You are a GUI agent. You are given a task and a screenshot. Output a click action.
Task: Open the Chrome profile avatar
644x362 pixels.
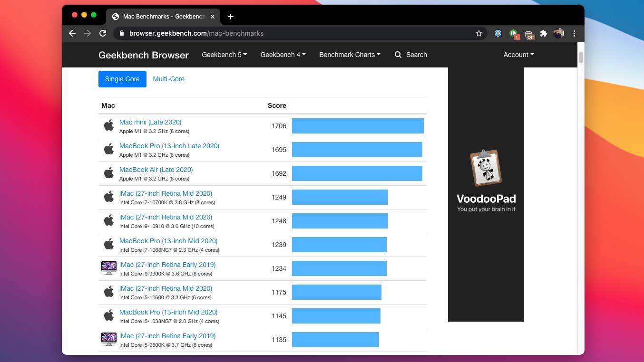click(559, 33)
